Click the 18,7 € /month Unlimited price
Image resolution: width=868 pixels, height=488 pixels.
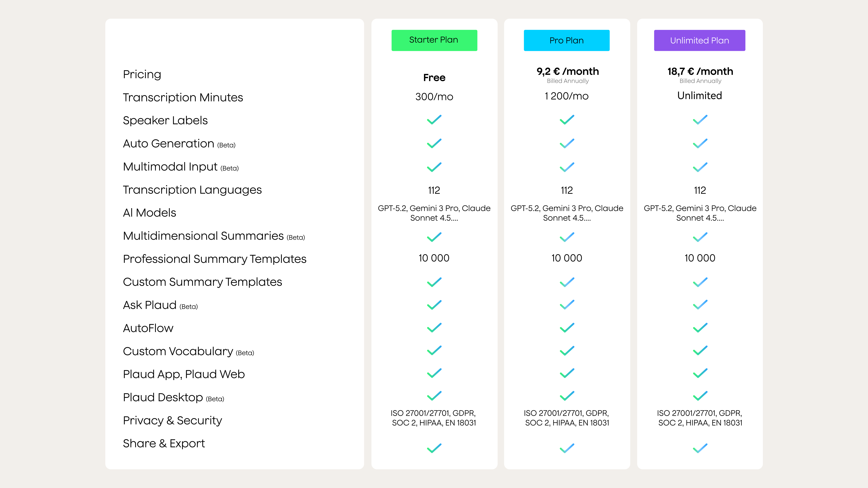[x=700, y=71]
